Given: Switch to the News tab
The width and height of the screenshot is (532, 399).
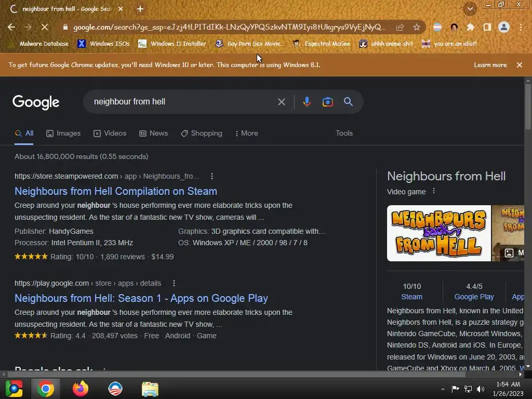Looking at the screenshot, I should 154,134.
